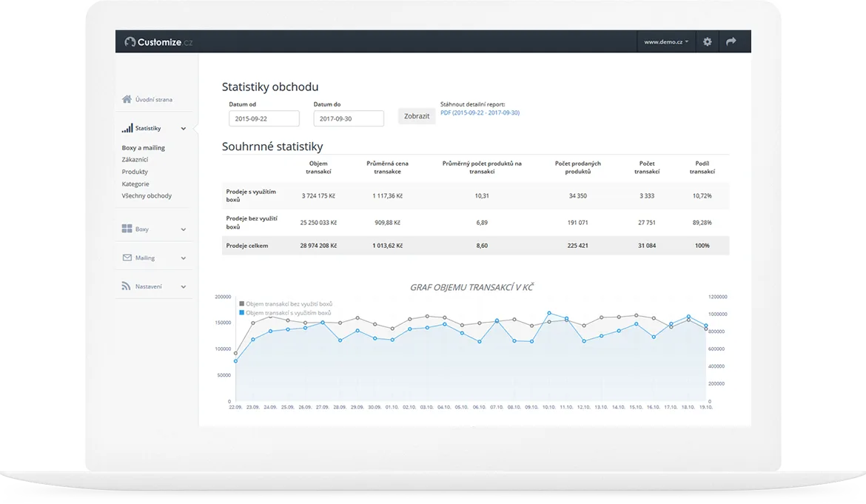Expand the Nastavení menu chevron

tap(184, 286)
